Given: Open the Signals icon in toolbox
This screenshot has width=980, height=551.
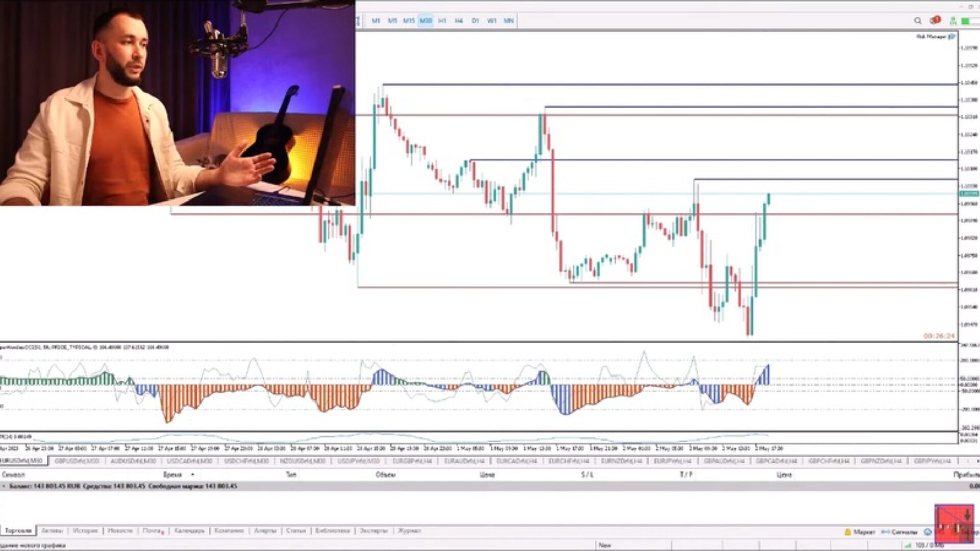Looking at the screenshot, I should 886,532.
